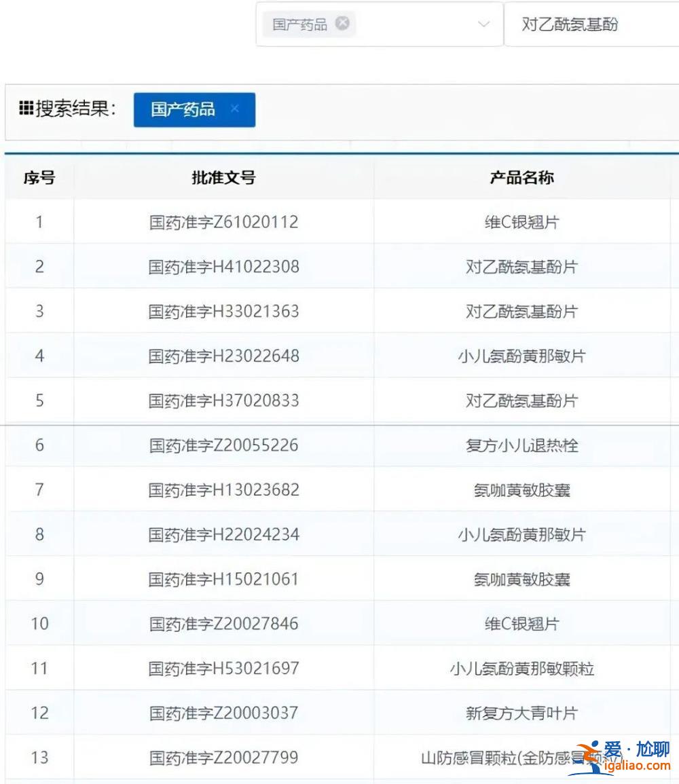679x784 pixels.
Task: Sort by the 批准文号 column header
Action: coord(223,178)
